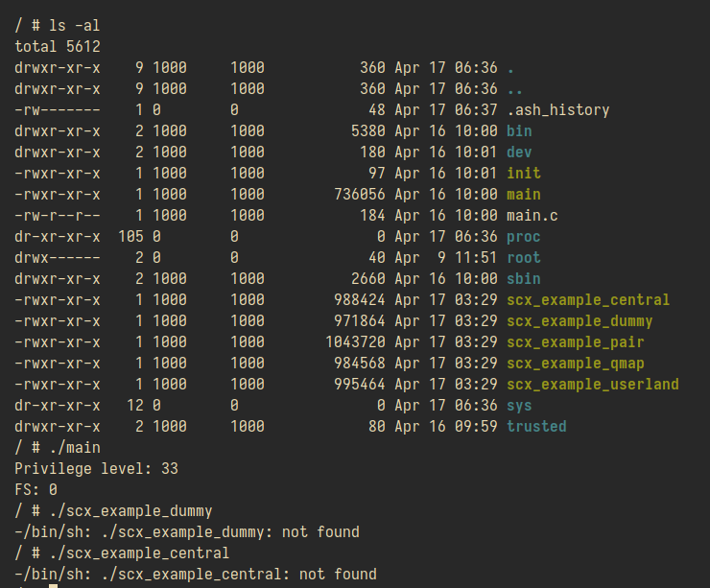Click the sbin directory name
710x588 pixels.
click(524, 279)
